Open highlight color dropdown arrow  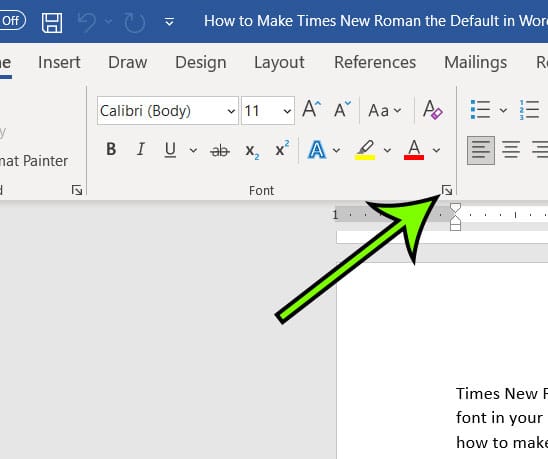point(387,150)
